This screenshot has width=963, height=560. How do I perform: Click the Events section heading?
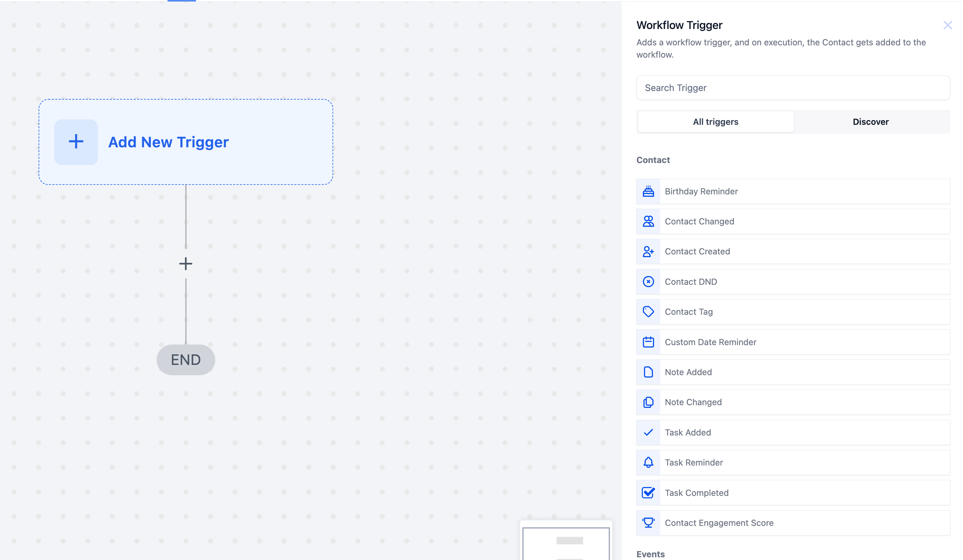tap(650, 554)
